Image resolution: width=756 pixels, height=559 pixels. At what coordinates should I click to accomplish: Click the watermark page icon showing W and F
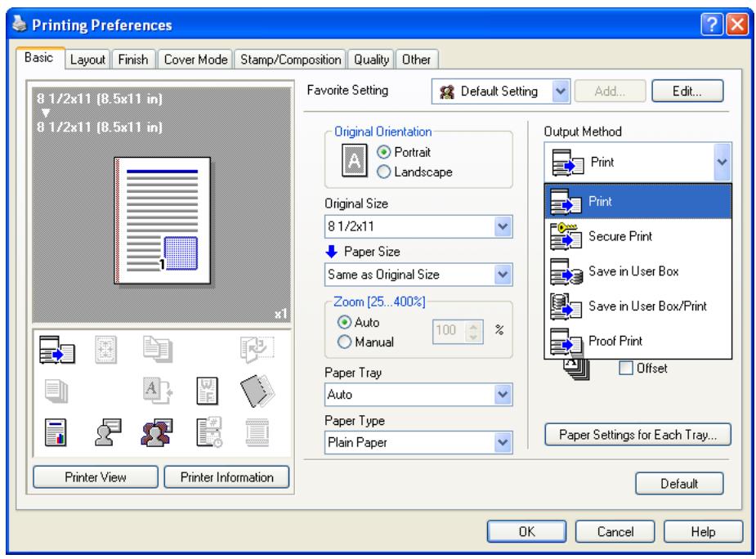click(208, 391)
